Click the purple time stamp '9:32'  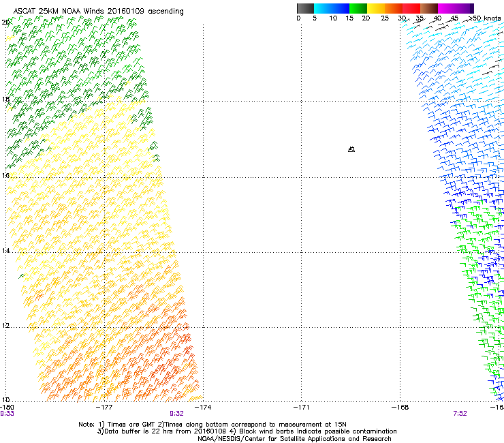point(177,414)
